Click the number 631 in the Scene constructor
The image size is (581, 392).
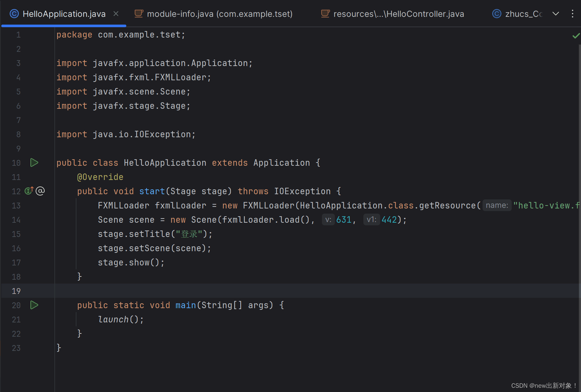344,219
